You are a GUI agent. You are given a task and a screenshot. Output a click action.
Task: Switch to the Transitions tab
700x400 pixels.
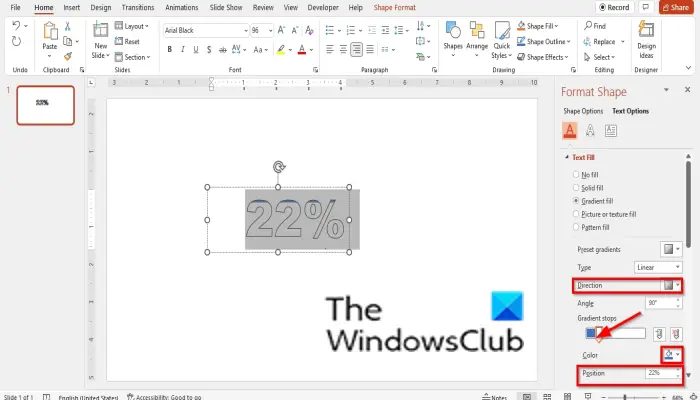coord(138,8)
